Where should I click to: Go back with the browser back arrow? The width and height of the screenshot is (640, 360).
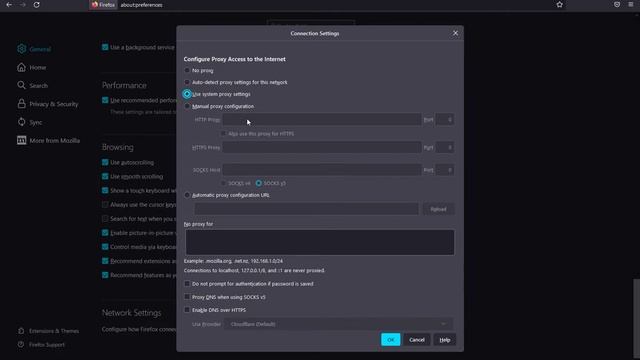point(9,5)
